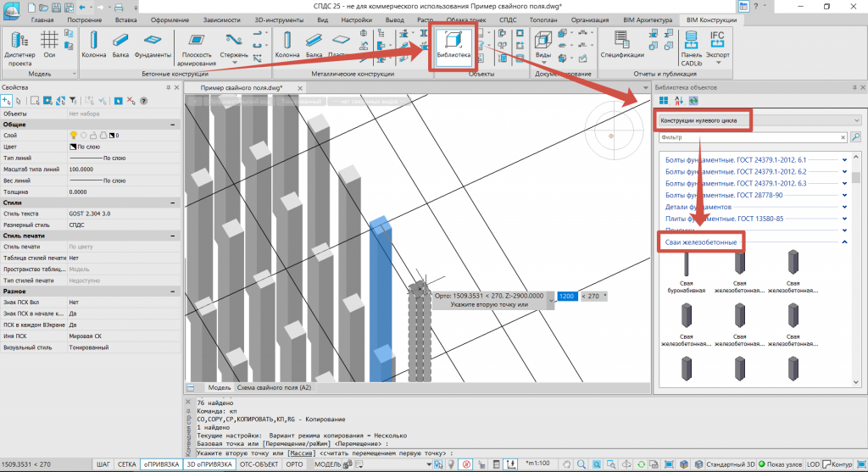Insert a metal Колонна from Металлические конструкции
Image resolution: width=868 pixels, height=472 pixels.
point(287,44)
